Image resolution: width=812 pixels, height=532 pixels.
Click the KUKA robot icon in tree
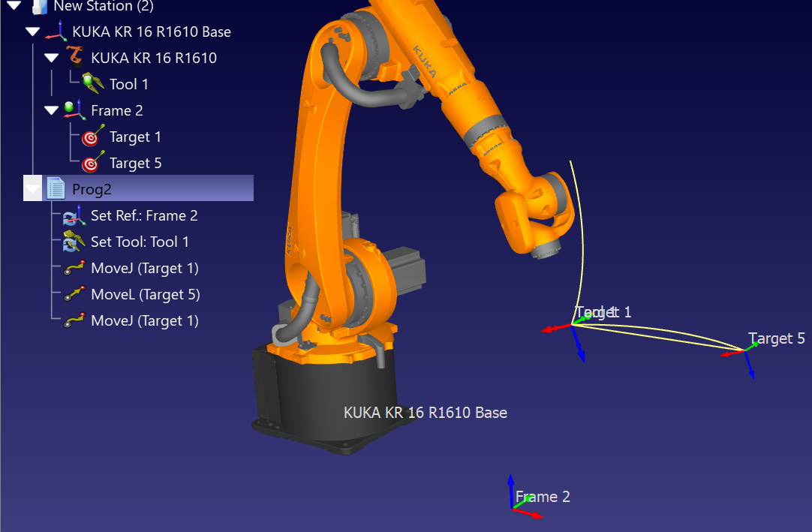coord(74,58)
